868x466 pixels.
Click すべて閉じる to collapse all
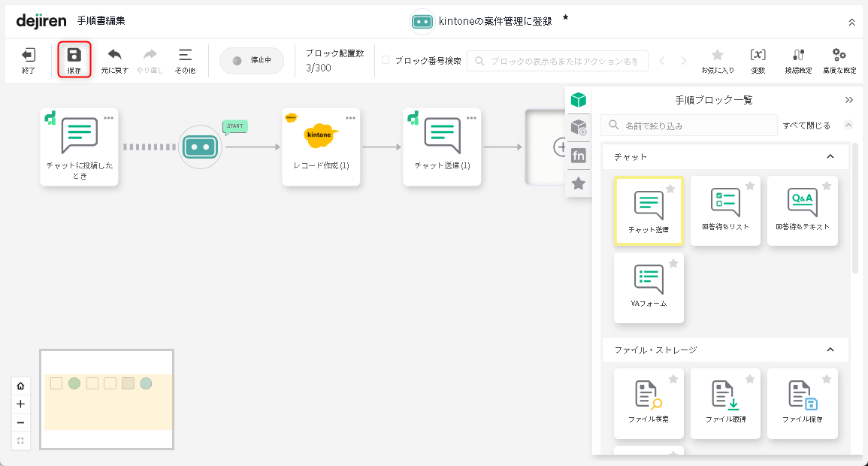[x=806, y=126]
